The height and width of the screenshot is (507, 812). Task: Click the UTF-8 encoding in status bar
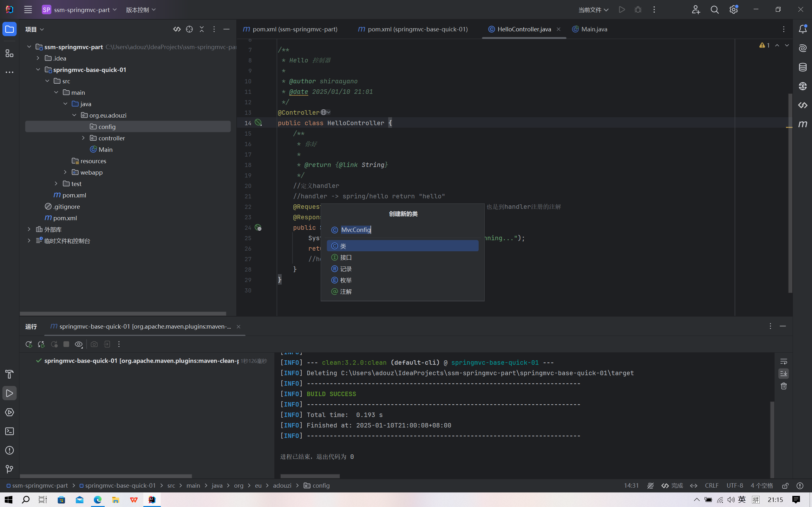click(735, 485)
